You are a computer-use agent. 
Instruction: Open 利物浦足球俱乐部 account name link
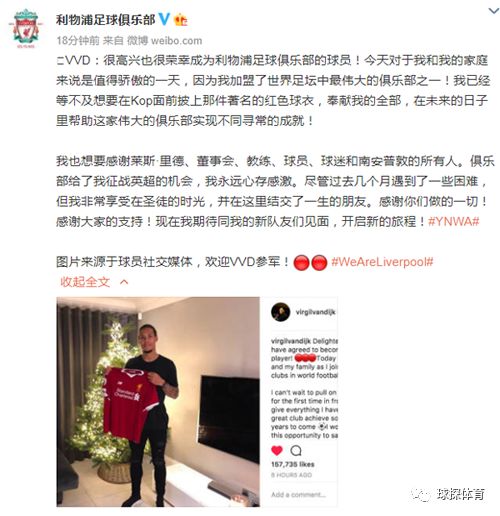pos(105,20)
